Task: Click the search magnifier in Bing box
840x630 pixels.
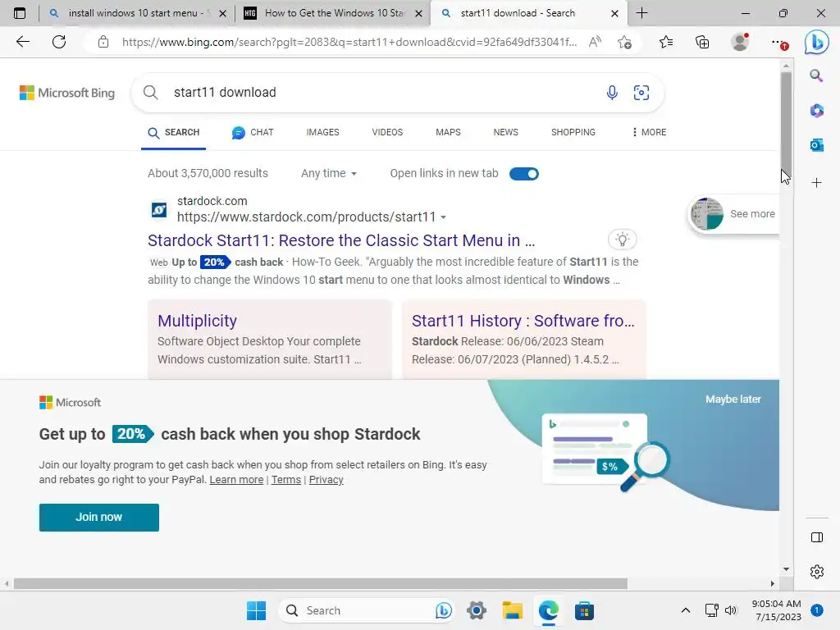Action: click(151, 92)
